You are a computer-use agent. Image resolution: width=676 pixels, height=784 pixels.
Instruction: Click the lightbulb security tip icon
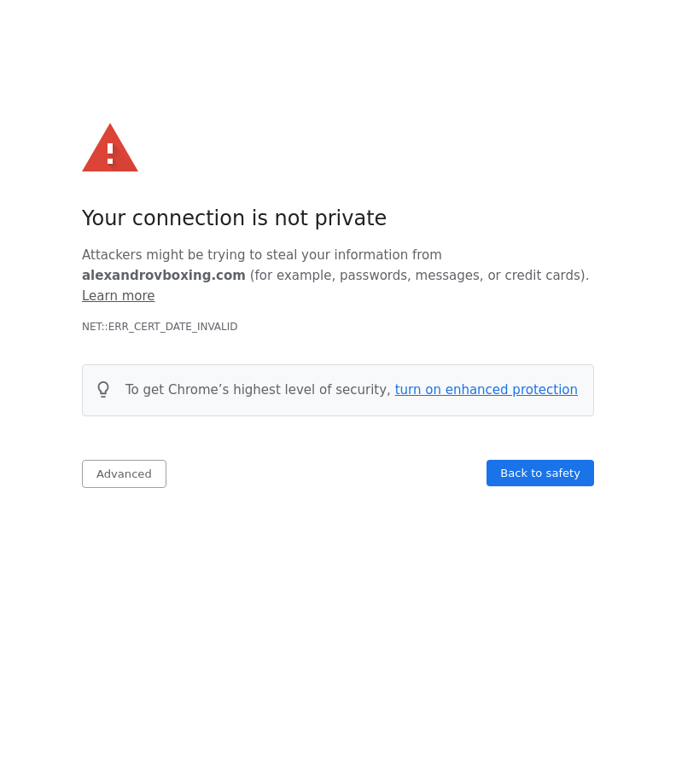[103, 390]
